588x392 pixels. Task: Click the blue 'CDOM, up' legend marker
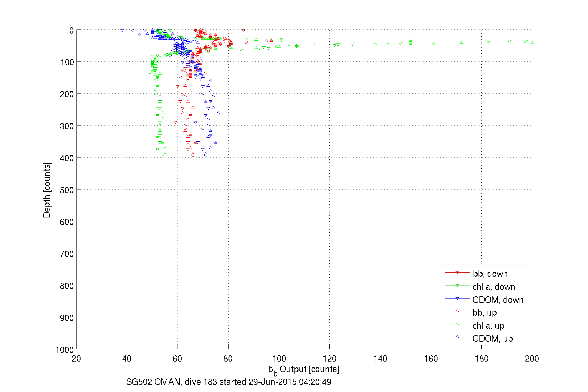tap(457, 337)
